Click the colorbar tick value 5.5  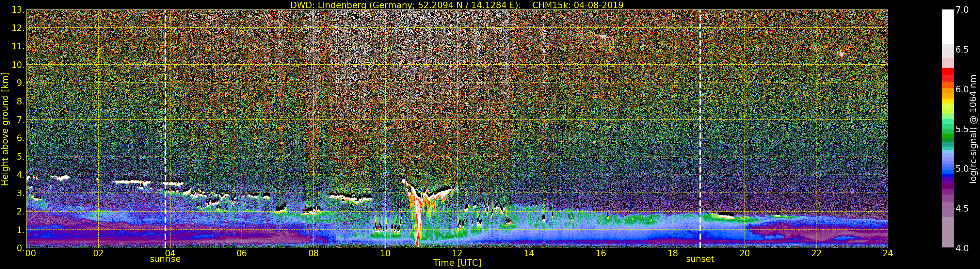[962, 129]
